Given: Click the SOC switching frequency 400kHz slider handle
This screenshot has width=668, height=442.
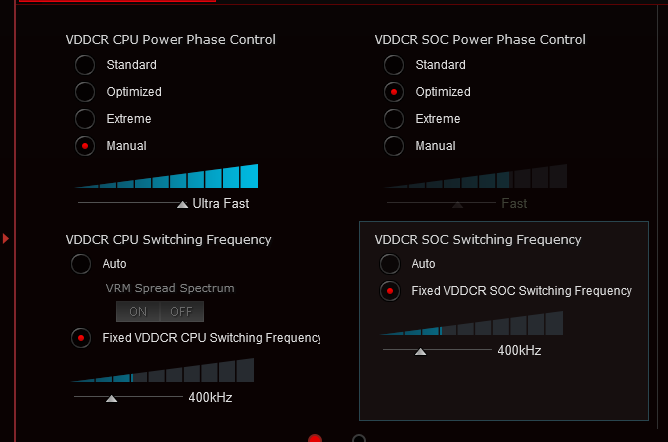Looking at the screenshot, I should coord(421,351).
